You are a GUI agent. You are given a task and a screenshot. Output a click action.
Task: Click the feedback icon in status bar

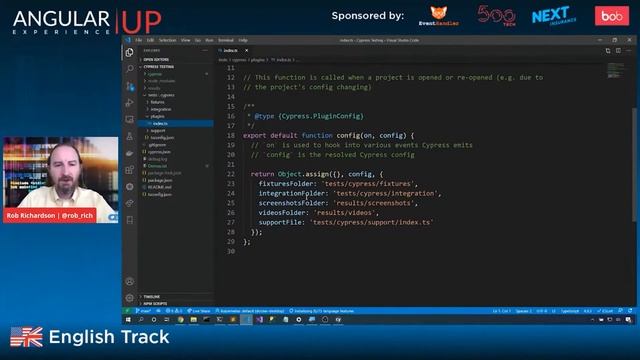coord(620,311)
